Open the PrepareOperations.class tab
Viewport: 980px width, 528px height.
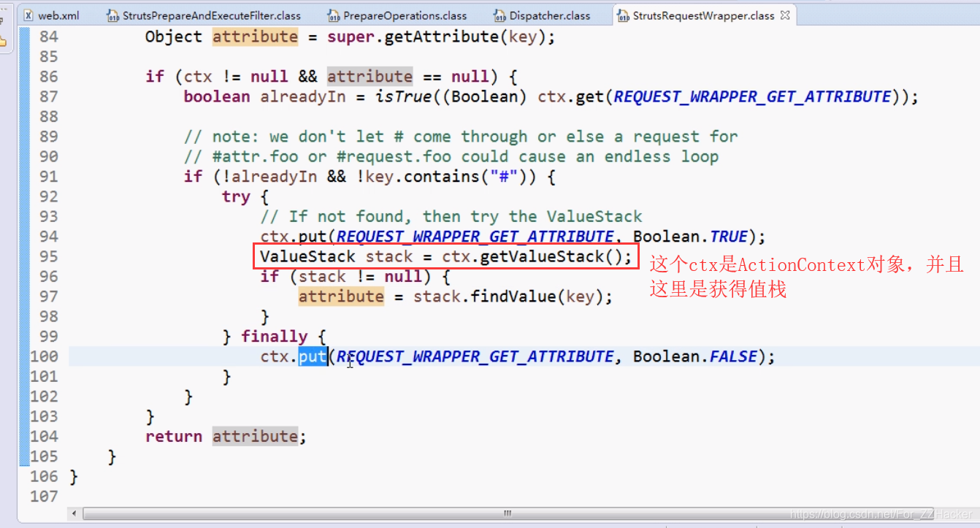[x=405, y=15]
